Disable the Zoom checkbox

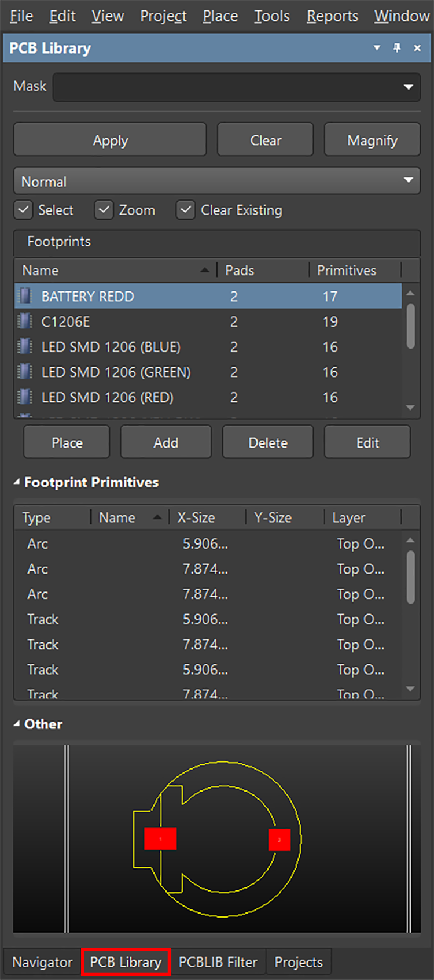(x=104, y=210)
